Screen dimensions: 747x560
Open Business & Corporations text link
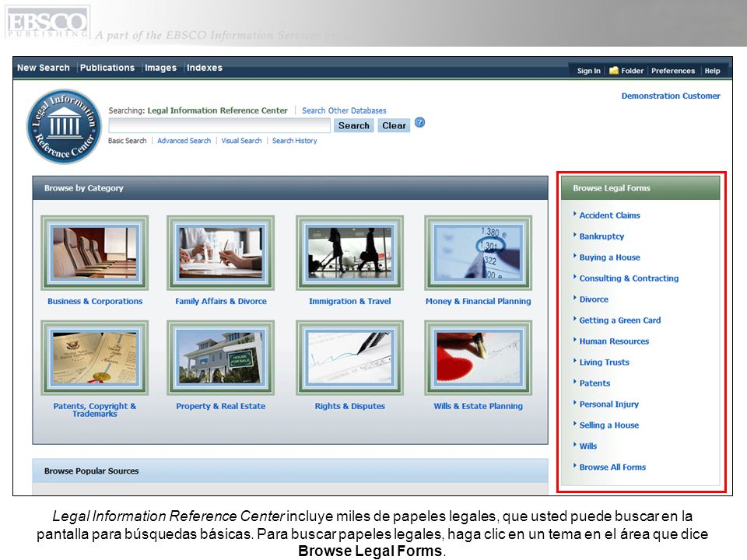pos(95,301)
